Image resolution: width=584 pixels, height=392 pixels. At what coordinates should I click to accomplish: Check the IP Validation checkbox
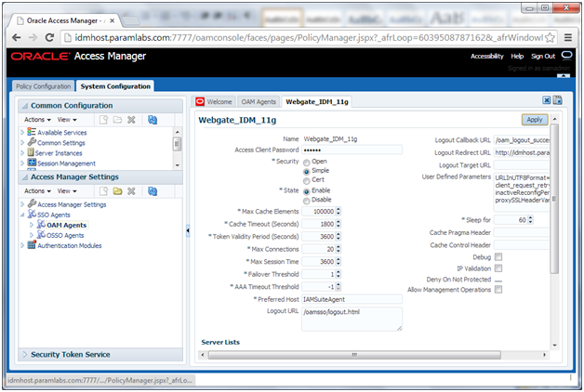[498, 268]
